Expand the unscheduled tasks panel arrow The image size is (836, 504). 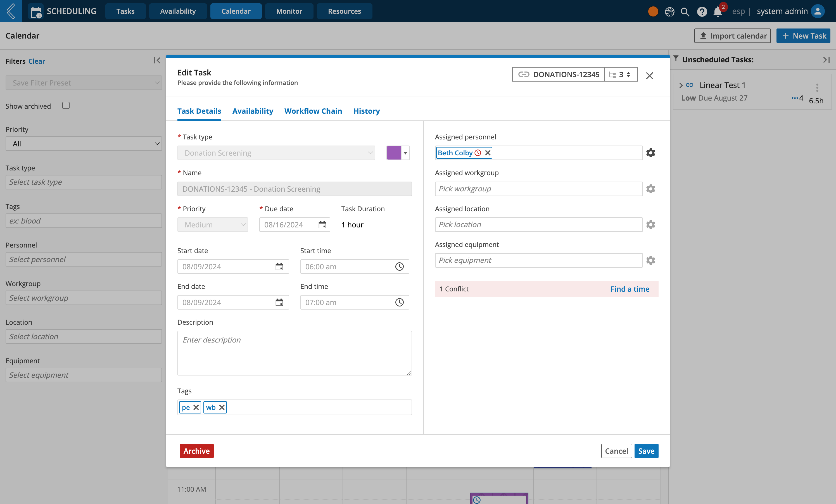tap(827, 59)
